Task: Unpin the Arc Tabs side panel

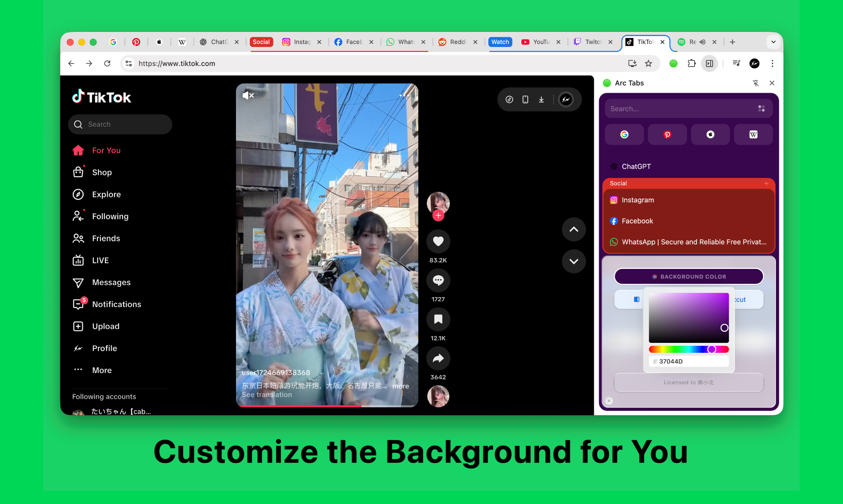Action: [x=755, y=83]
